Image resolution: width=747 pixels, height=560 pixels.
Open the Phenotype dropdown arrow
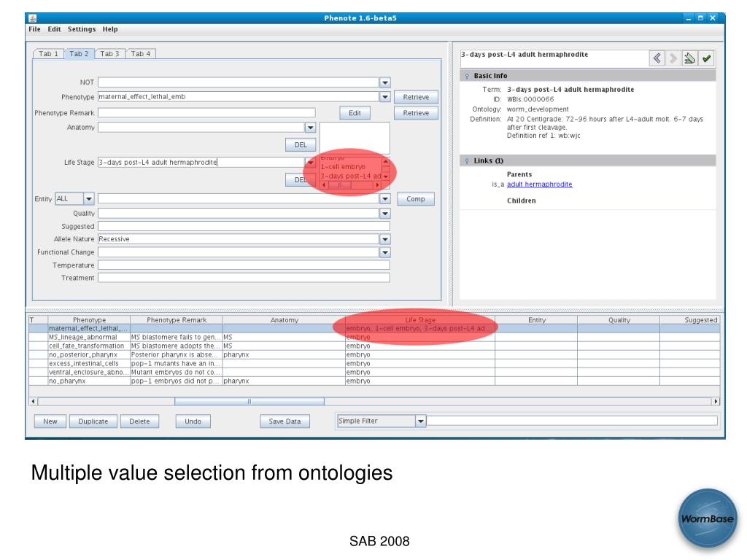tap(385, 97)
